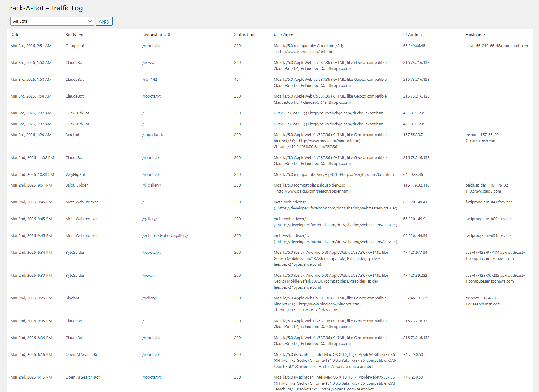Open the All Bots filter dropdown
Image resolution: width=539 pixels, height=392 pixels.
(x=52, y=21)
